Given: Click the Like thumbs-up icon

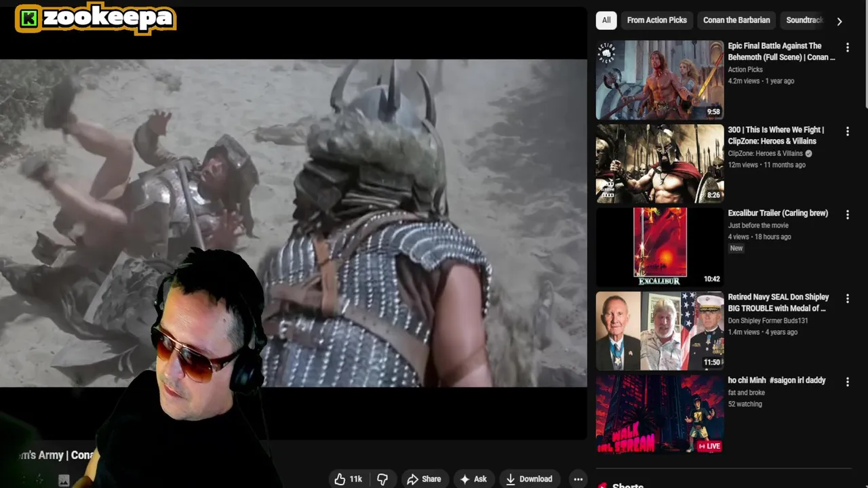Looking at the screenshot, I should click(x=340, y=479).
